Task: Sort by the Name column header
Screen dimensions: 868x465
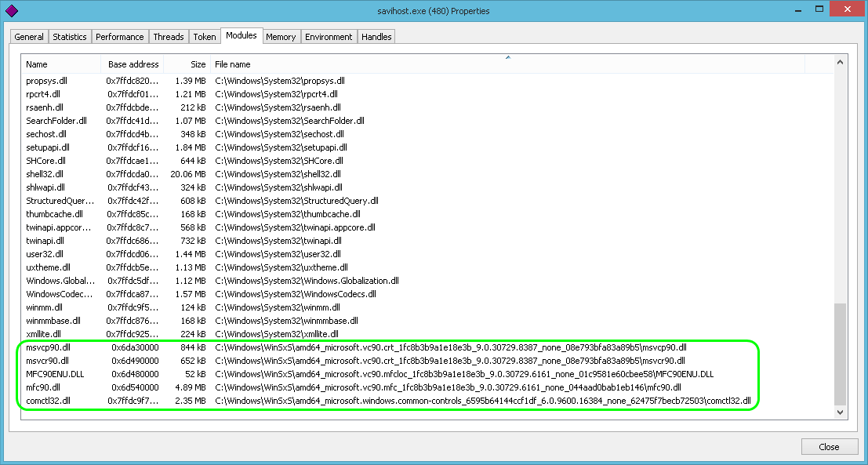Action: click(61, 64)
